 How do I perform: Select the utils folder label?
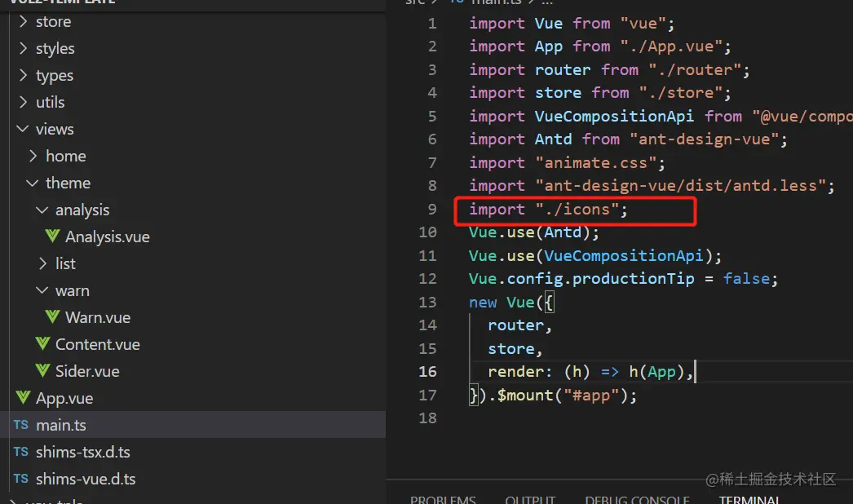[50, 102]
